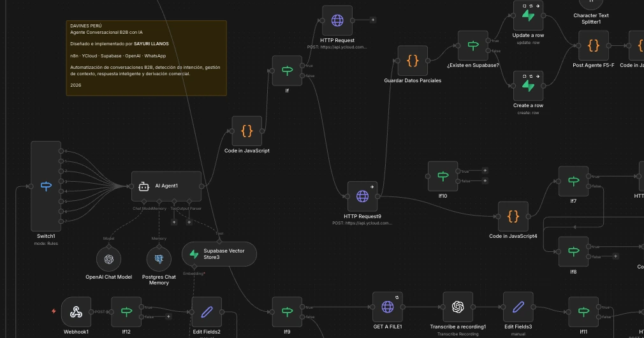Add node on If12 false branch
Image resolution: width=644 pixels, height=338 pixels.
168,317
